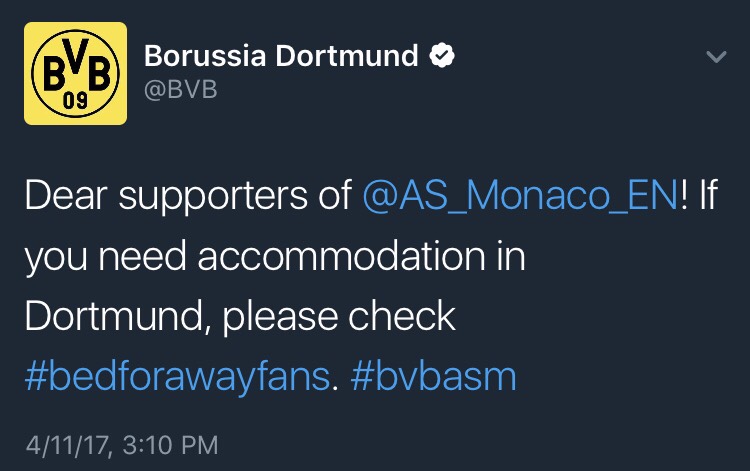750x471 pixels.
Task: Click the phrase "please check" in the tweet
Action: [x=339, y=316]
